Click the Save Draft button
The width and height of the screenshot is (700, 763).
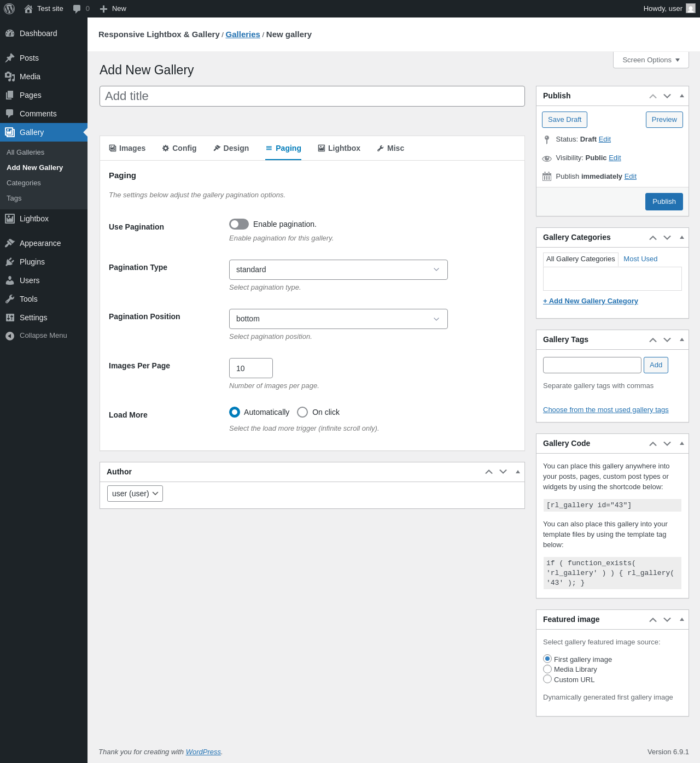tap(565, 120)
